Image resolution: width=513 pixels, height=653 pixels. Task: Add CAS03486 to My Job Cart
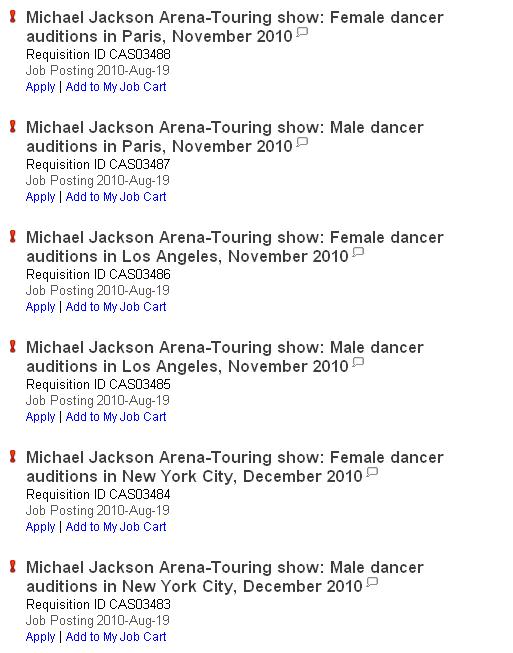[116, 307]
